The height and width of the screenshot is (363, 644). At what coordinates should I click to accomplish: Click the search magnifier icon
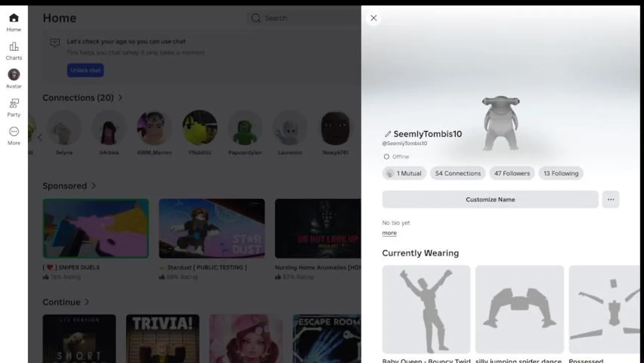(x=256, y=18)
